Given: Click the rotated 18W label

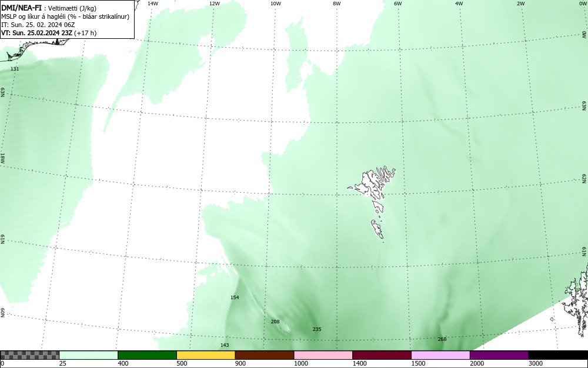Looking at the screenshot, I should [2, 158].
